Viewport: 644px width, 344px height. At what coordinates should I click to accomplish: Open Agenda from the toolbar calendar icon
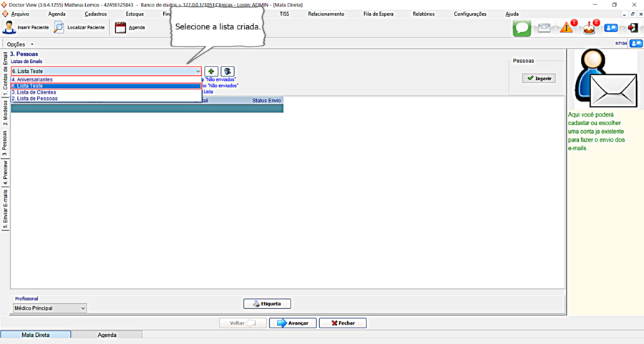click(x=130, y=27)
